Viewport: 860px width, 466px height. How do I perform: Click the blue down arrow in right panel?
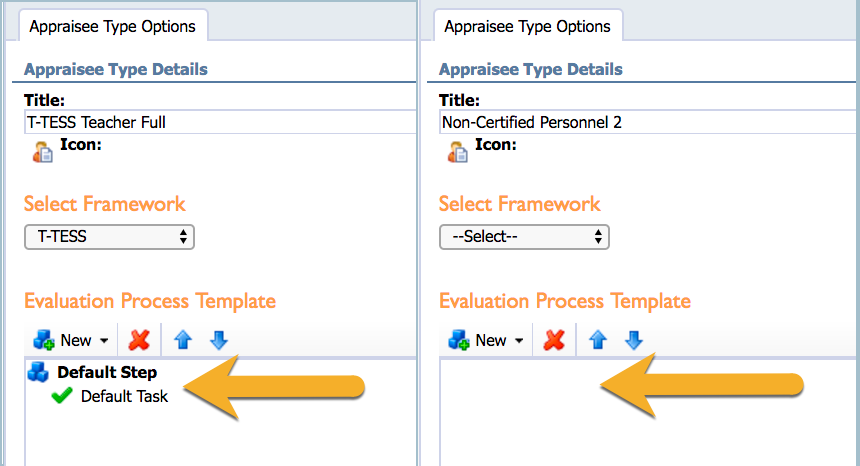click(x=634, y=340)
